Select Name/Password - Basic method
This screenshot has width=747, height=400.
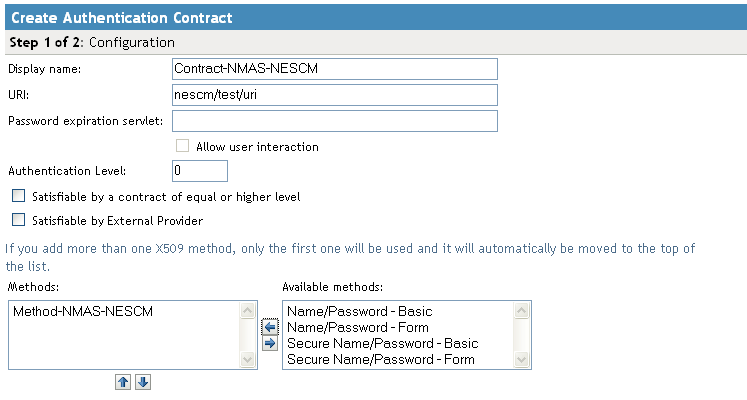click(x=359, y=312)
